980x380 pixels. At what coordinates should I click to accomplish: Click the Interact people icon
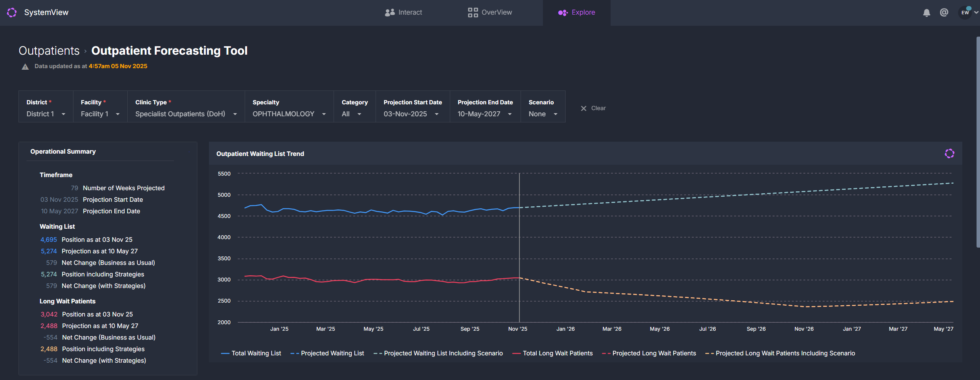coord(390,13)
